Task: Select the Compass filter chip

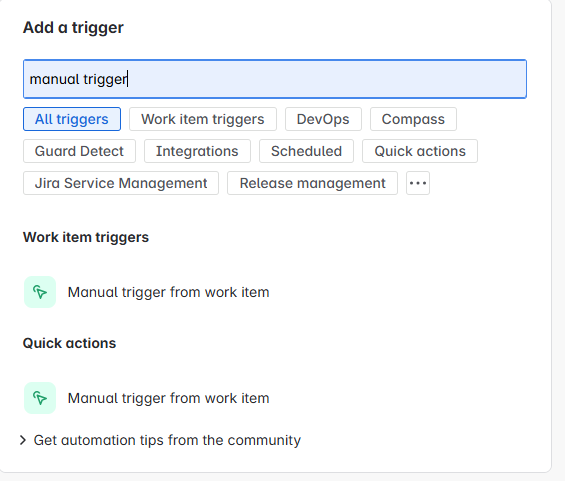Action: click(x=413, y=119)
